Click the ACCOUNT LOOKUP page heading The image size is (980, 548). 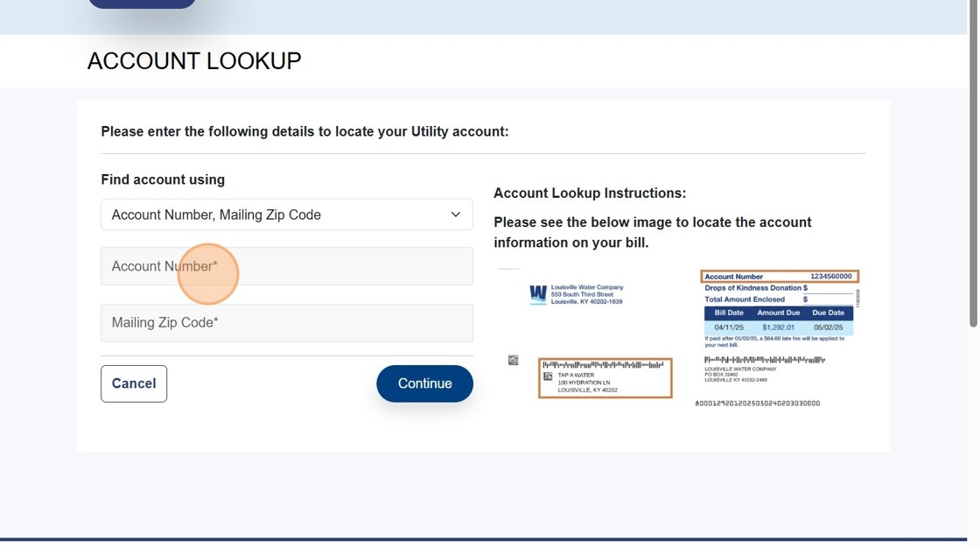[193, 60]
